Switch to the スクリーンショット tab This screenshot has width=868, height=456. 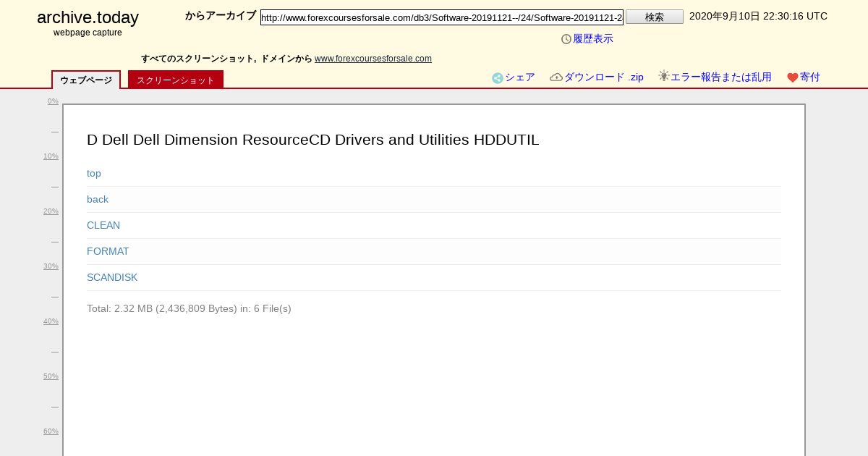176,80
